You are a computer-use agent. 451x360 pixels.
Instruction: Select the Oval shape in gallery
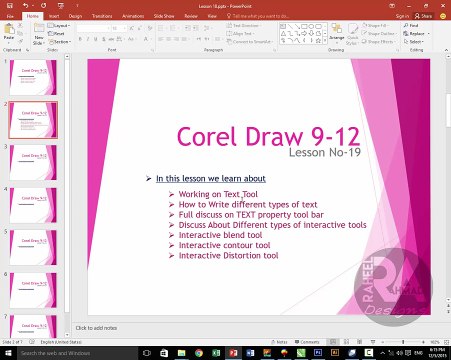(x=311, y=26)
